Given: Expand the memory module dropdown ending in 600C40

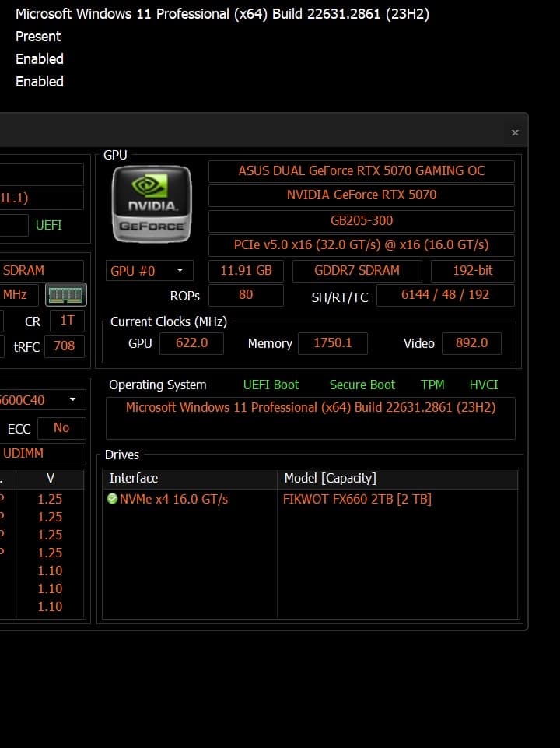Looking at the screenshot, I should 42,400.
